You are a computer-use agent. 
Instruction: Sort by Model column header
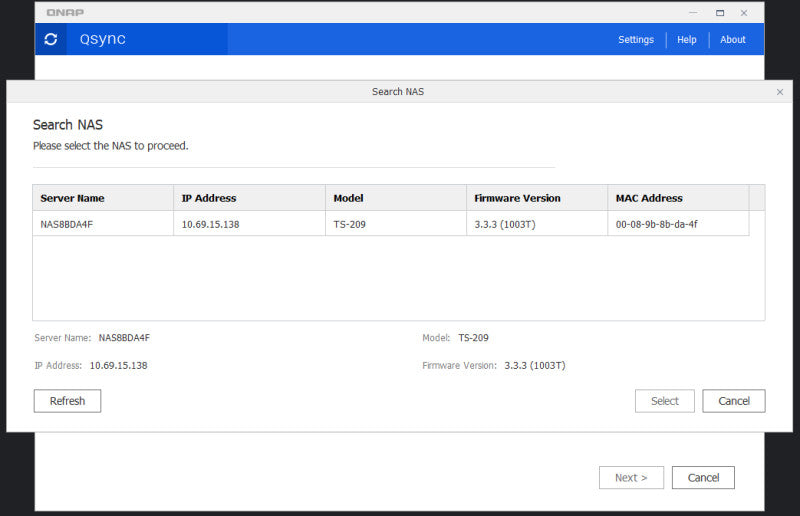point(396,198)
